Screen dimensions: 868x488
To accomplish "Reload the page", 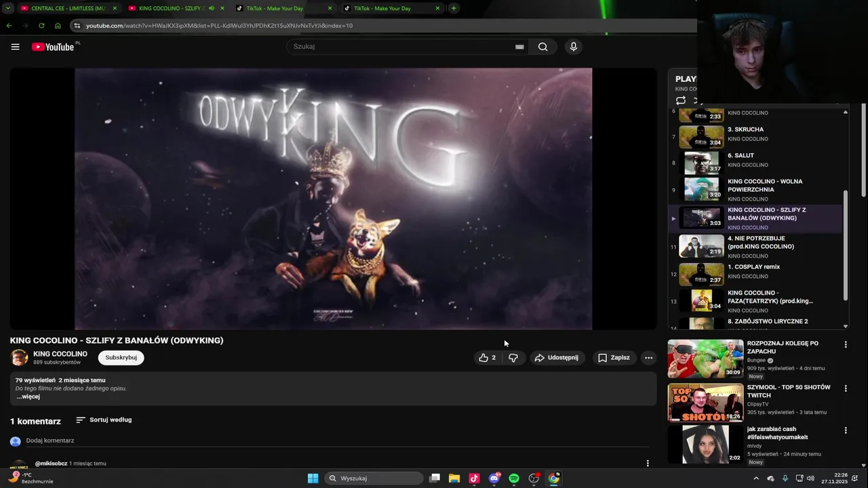I will [41, 26].
